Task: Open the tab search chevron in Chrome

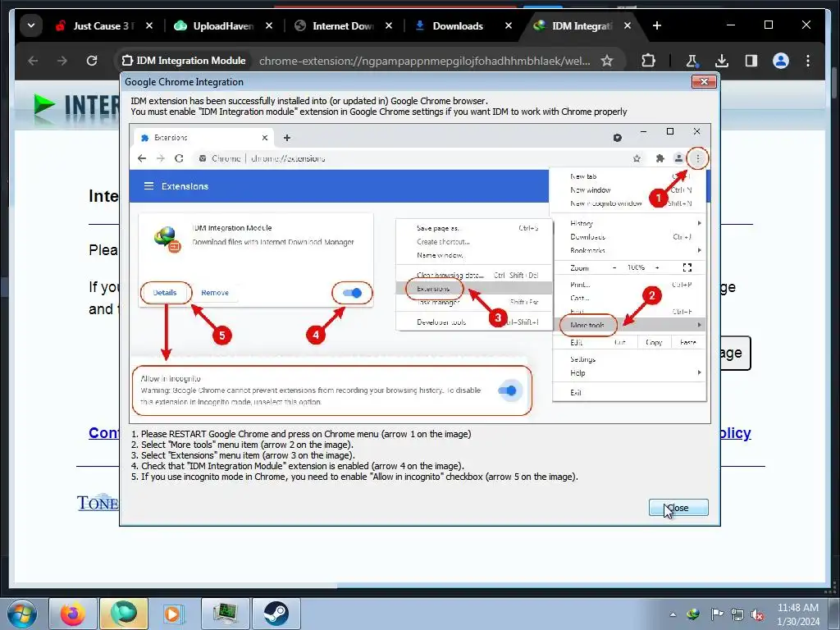Action: [x=31, y=25]
